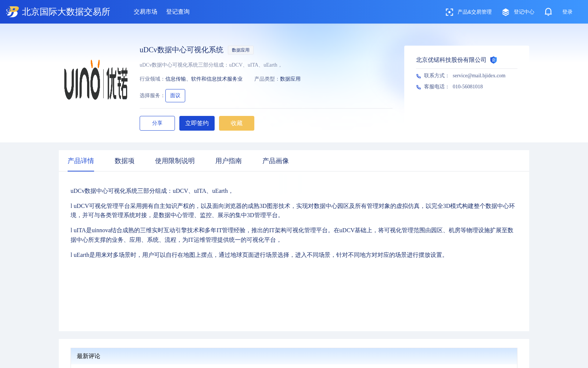
Task: Click the phone icon beside 客服电话
Action: coord(419,87)
